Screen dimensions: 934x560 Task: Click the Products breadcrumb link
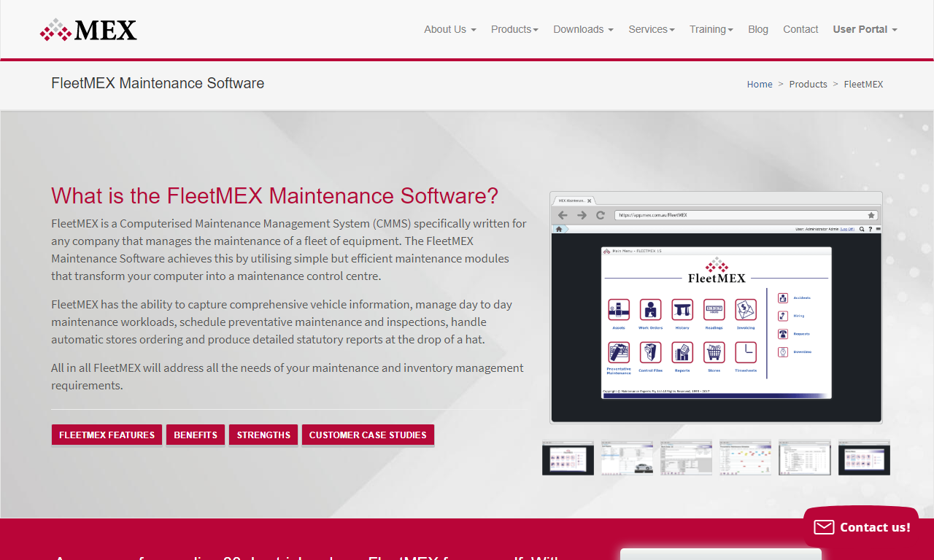(808, 84)
